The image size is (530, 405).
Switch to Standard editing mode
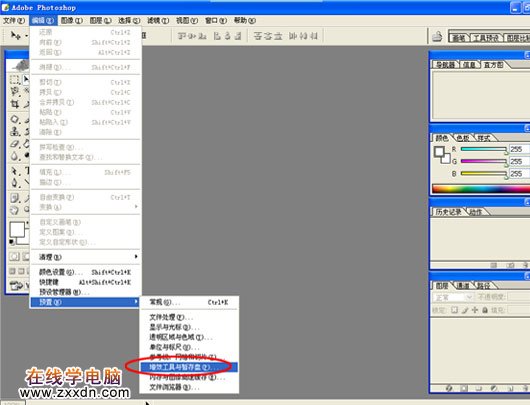15,257
